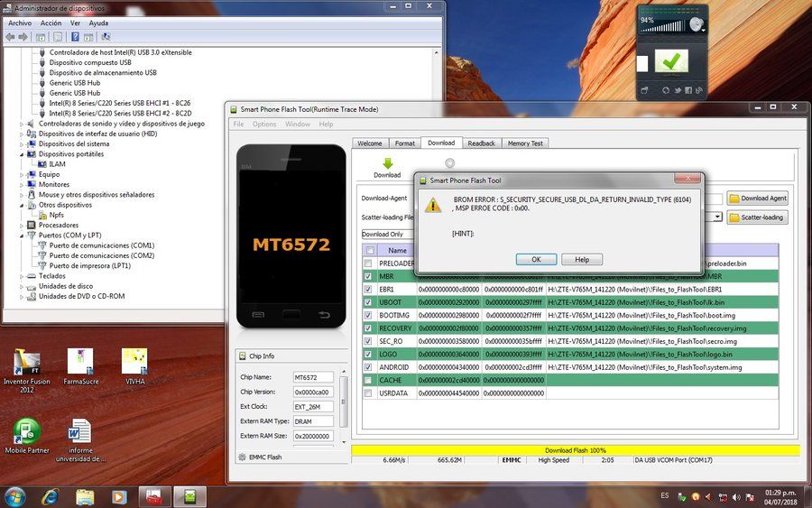Expand the Unidades de disco node
The width and height of the screenshot is (812, 508).
click(22, 286)
